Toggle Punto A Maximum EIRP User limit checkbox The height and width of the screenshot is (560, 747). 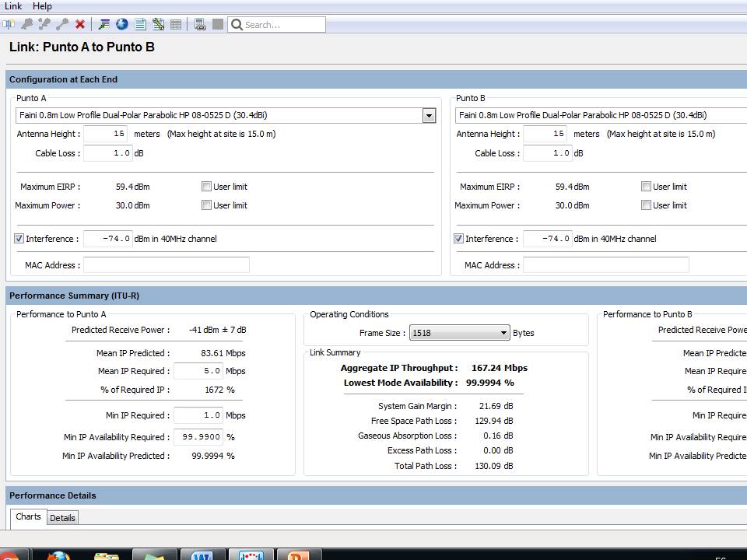pyautogui.click(x=206, y=186)
